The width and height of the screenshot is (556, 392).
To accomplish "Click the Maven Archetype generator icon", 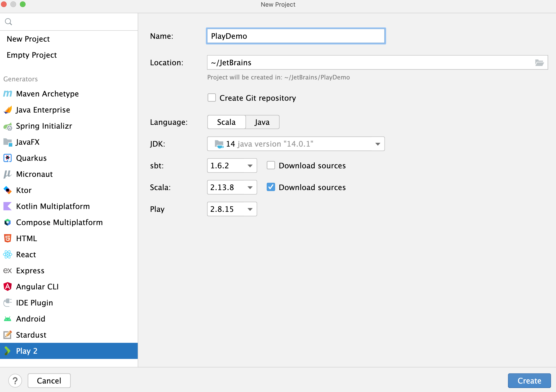I will click(8, 94).
